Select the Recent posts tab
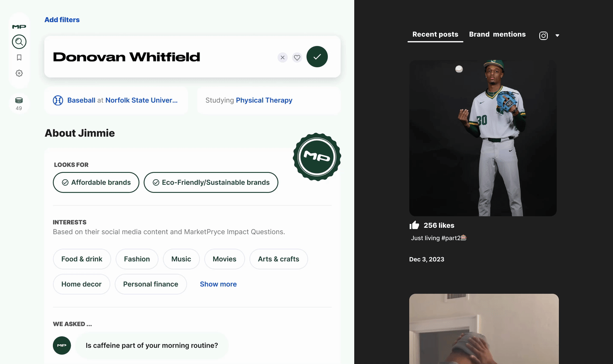Screen dimensions: 613x364 (x=435, y=34)
